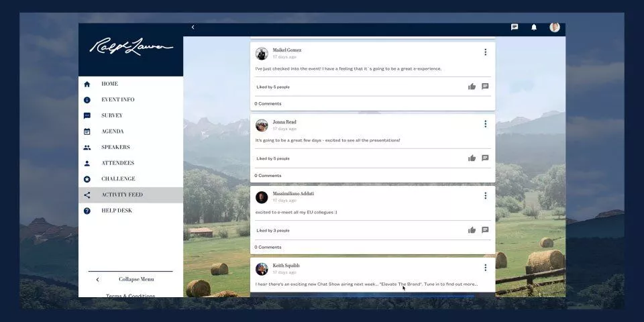Open 0 Comments on Maikel Gomez's post
Viewport: 644px width, 322px height.
(x=268, y=104)
